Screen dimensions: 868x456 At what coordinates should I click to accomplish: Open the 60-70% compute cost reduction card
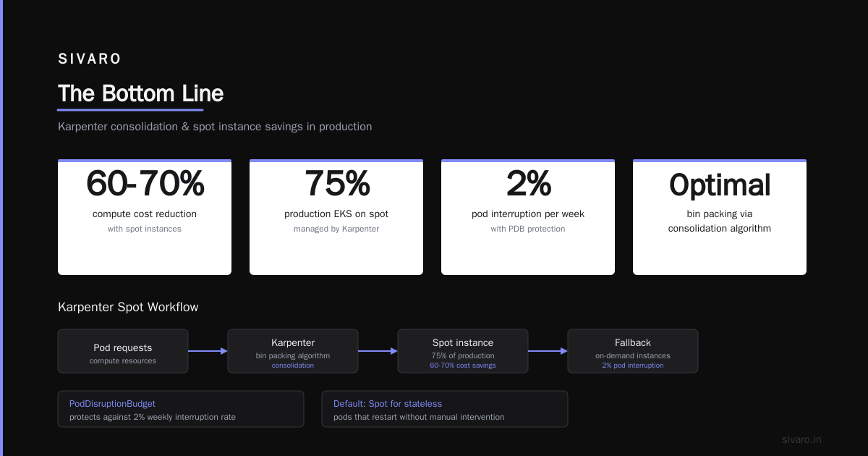145,217
